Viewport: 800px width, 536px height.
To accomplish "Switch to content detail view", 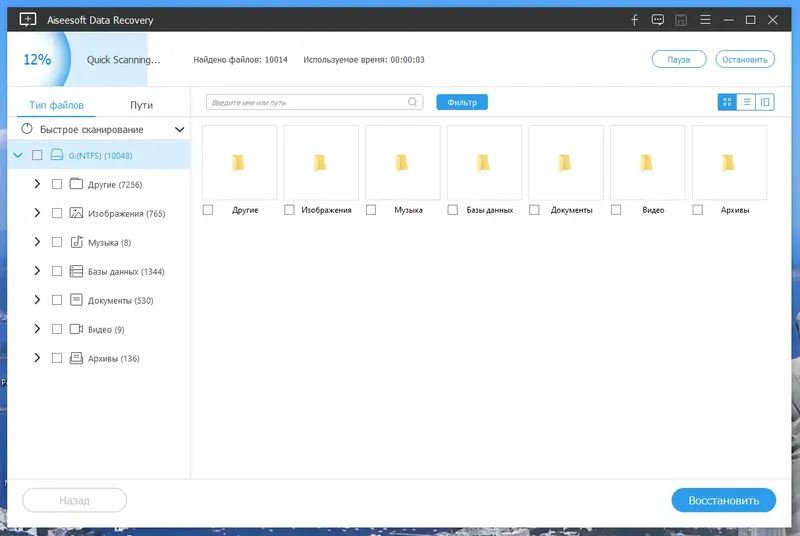I will (x=765, y=102).
